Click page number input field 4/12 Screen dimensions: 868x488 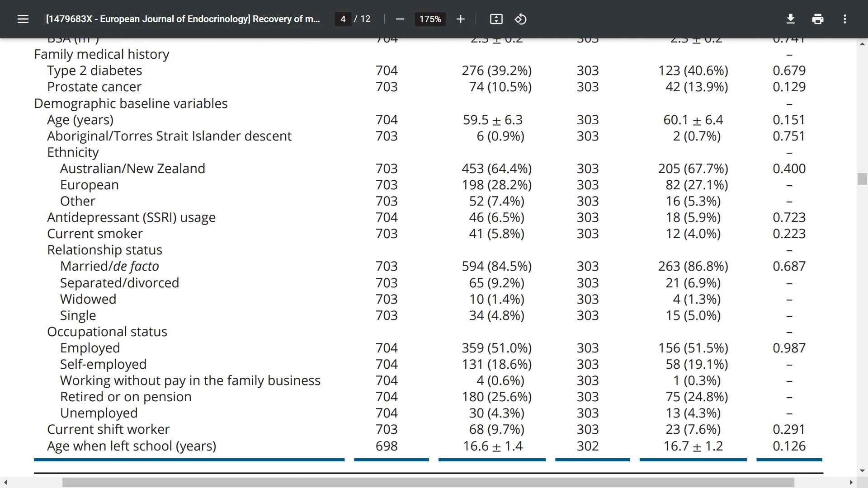(343, 19)
